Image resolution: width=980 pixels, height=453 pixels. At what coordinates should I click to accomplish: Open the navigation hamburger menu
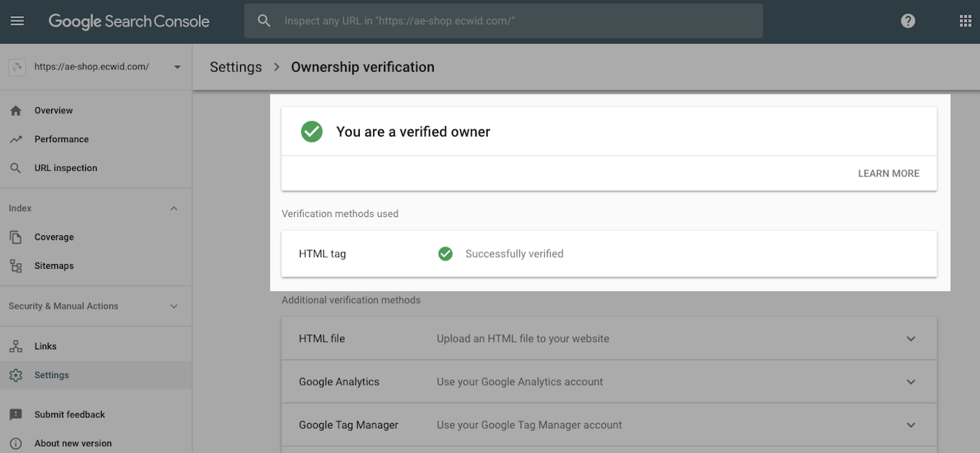tap(17, 20)
